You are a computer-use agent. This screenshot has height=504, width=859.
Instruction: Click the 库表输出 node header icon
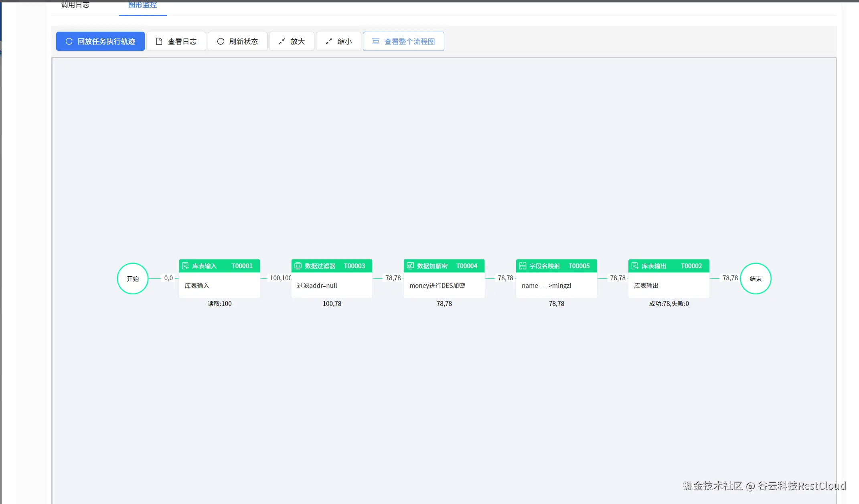635,266
